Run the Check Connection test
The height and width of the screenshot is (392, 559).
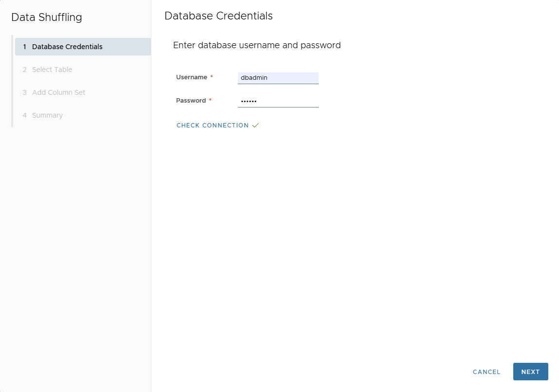point(213,125)
